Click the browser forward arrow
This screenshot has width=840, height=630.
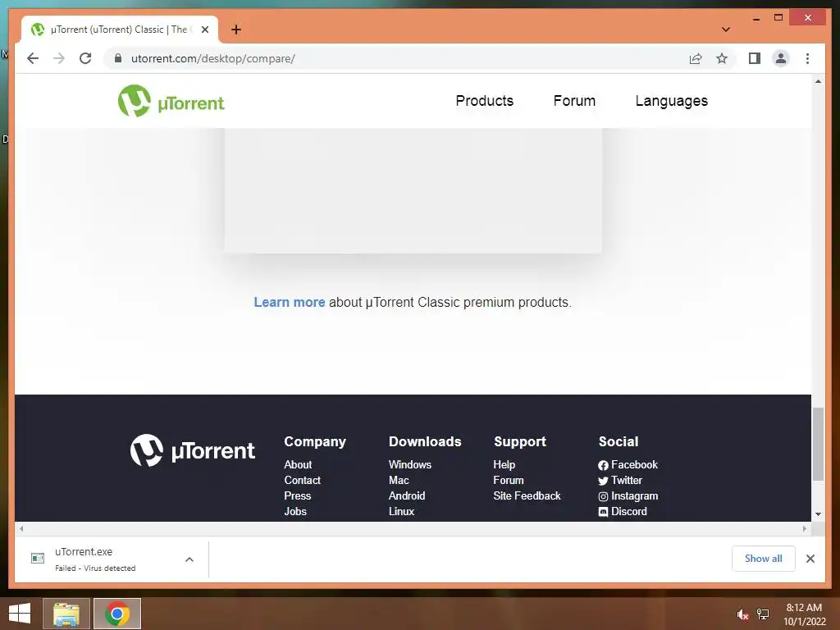59,58
